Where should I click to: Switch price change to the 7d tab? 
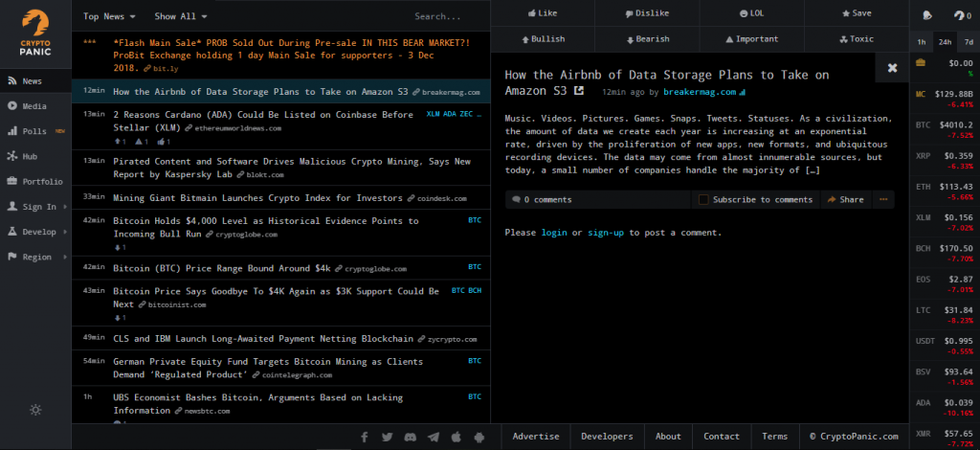pos(967,42)
